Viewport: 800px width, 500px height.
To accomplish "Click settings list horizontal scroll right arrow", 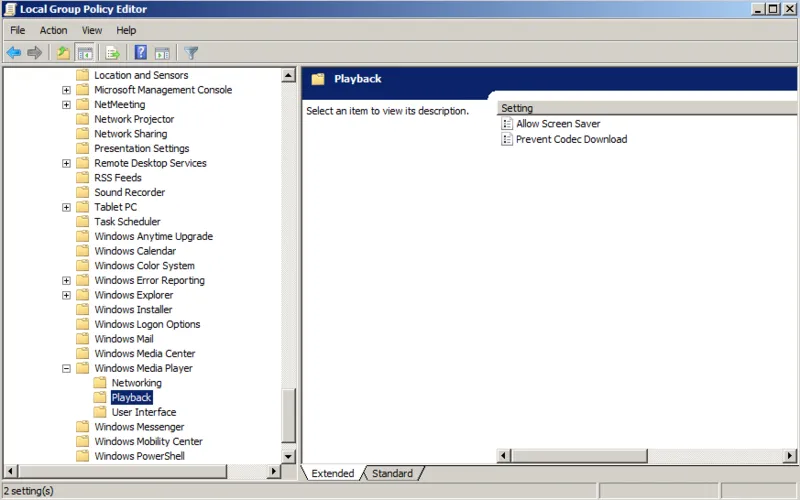I will [790, 456].
